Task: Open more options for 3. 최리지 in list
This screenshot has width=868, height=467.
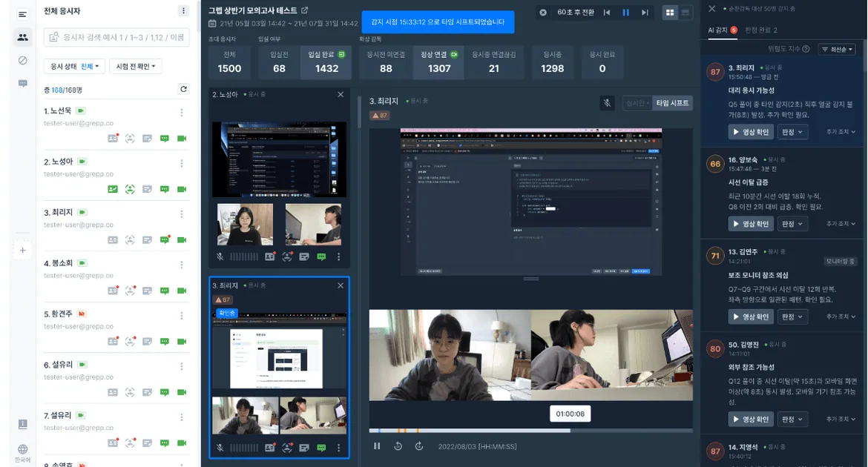Action: (182, 214)
